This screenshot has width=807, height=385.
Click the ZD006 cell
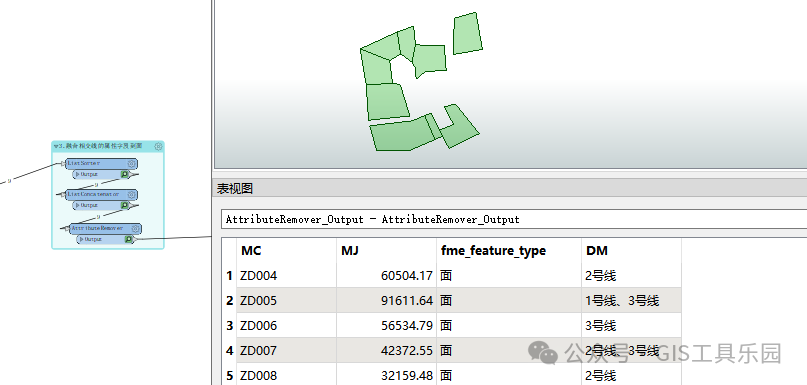286,326
